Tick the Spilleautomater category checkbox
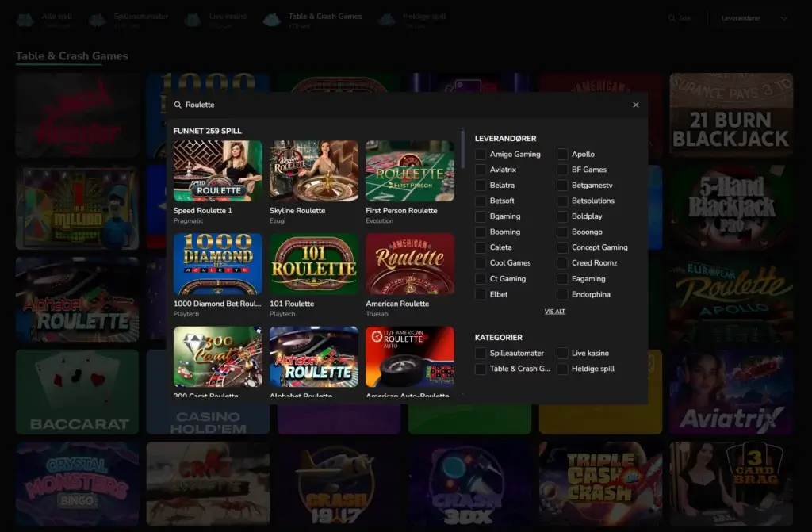812x532 pixels. pyautogui.click(x=481, y=354)
